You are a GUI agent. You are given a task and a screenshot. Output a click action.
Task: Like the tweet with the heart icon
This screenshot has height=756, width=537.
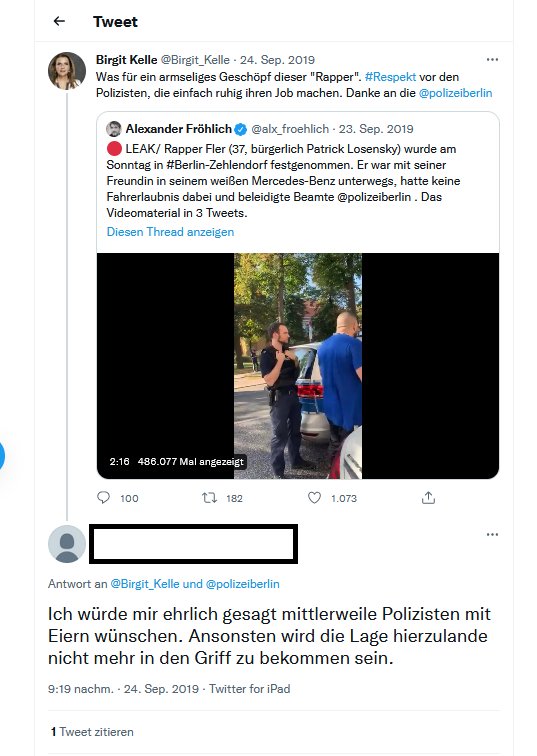click(x=314, y=498)
